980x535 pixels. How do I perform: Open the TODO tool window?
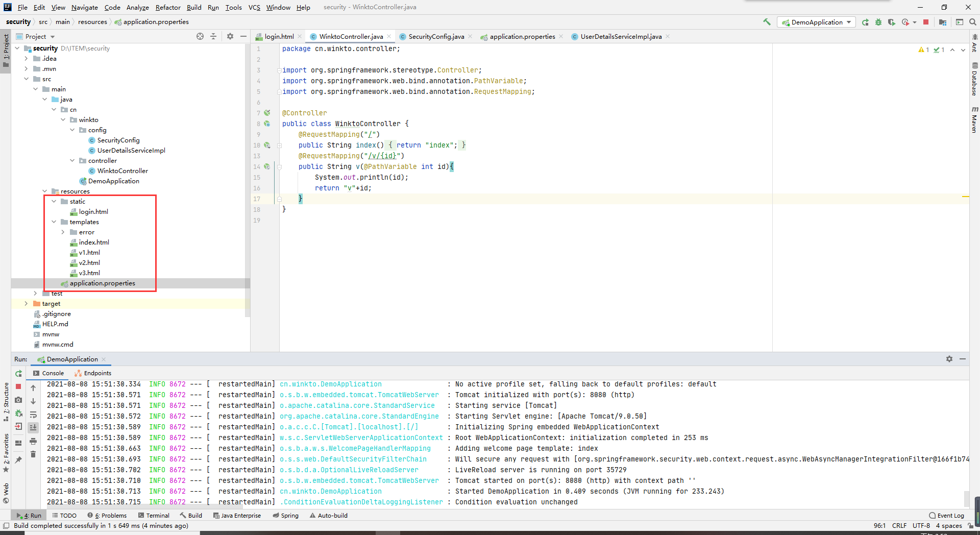pyautogui.click(x=64, y=516)
